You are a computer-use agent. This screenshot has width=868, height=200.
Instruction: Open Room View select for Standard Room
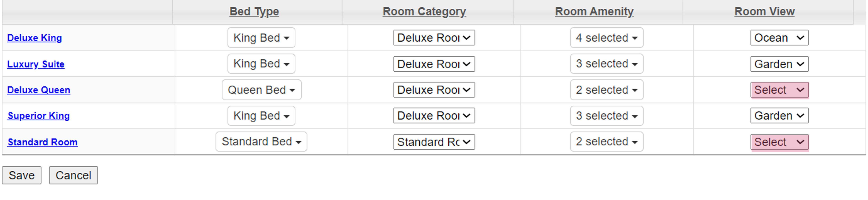[779, 142]
